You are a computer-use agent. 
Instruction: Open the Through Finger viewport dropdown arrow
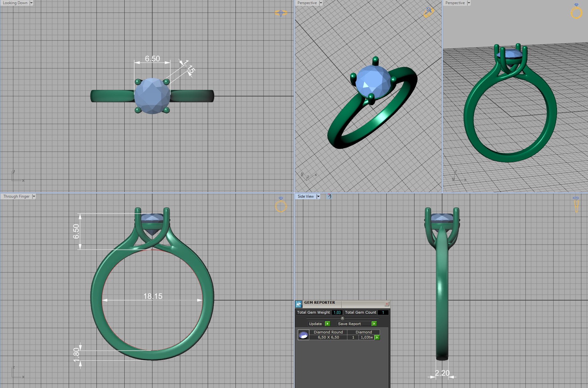[x=34, y=196]
